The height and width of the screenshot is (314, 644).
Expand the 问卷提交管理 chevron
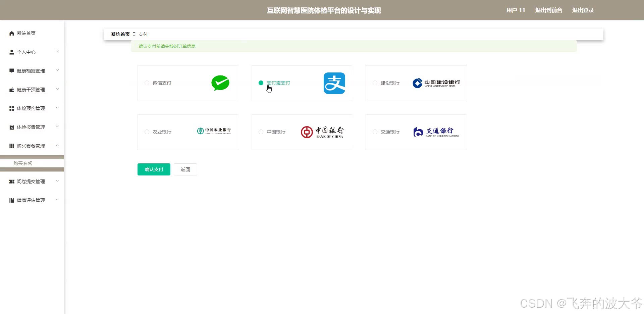pyautogui.click(x=57, y=181)
